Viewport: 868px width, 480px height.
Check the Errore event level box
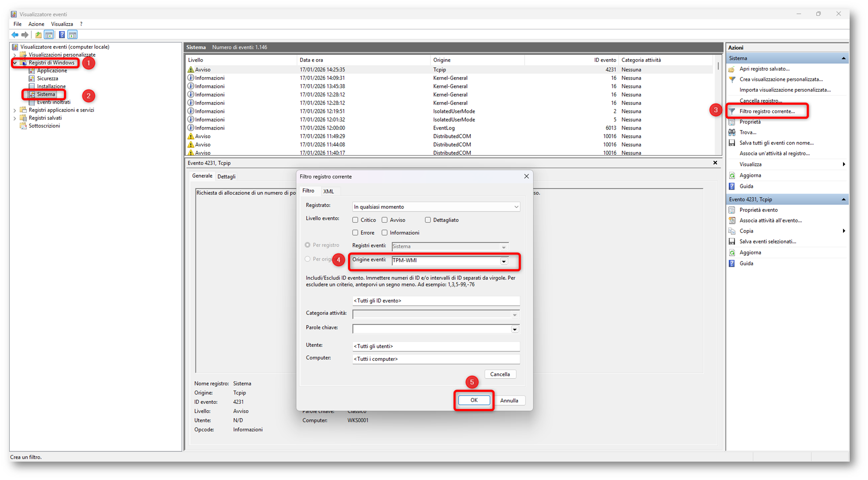point(355,233)
